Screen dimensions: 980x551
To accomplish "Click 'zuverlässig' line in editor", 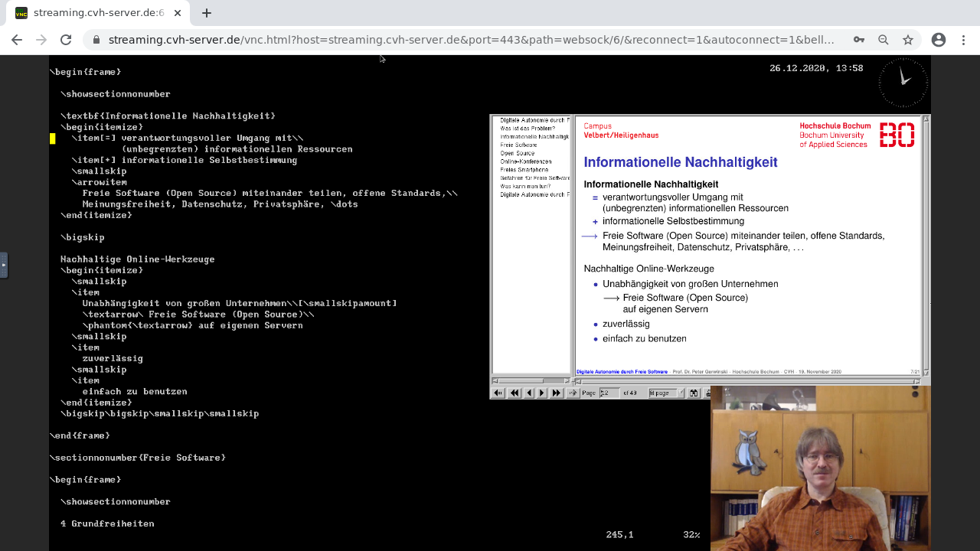I will pyautogui.click(x=113, y=358).
